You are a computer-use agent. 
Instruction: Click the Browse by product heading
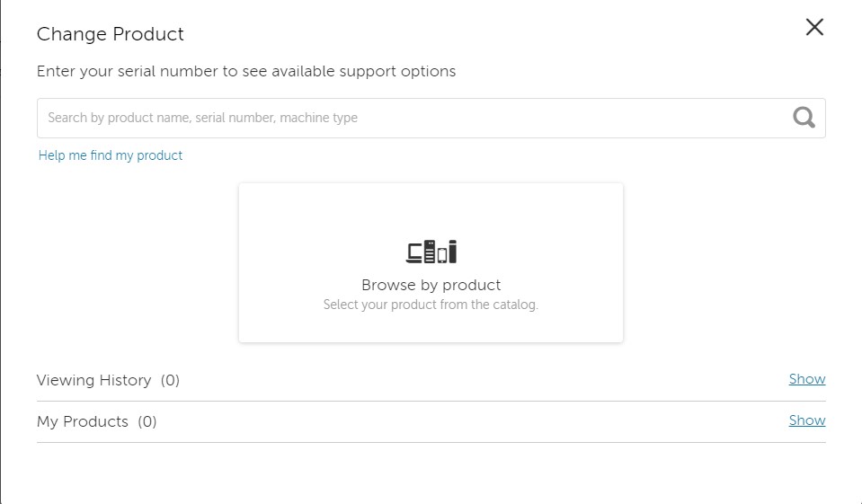[431, 285]
